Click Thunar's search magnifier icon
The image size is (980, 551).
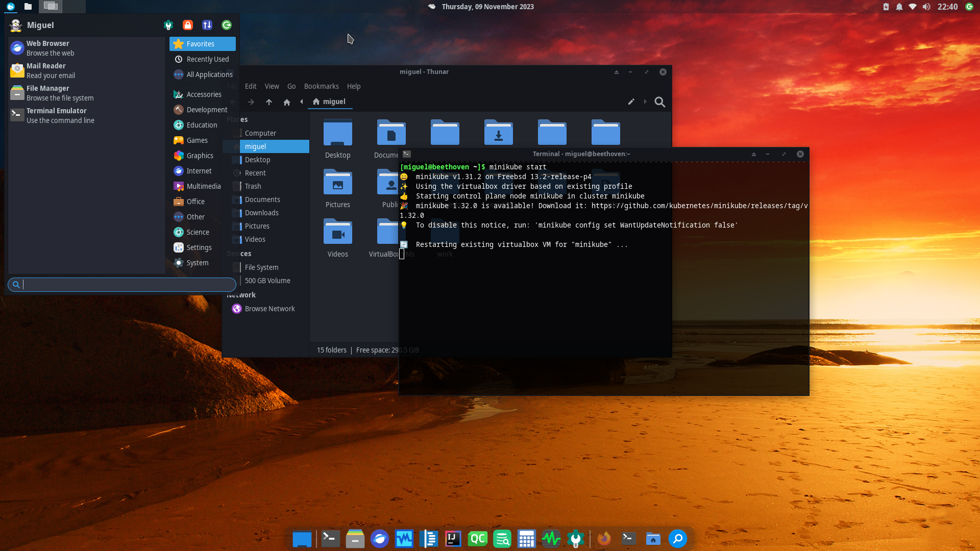660,102
